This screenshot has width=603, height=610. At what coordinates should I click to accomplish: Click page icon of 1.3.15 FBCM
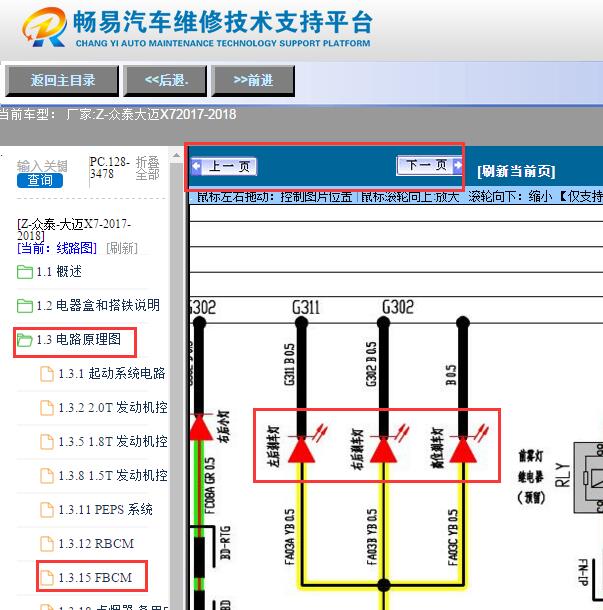pyautogui.click(x=47, y=578)
